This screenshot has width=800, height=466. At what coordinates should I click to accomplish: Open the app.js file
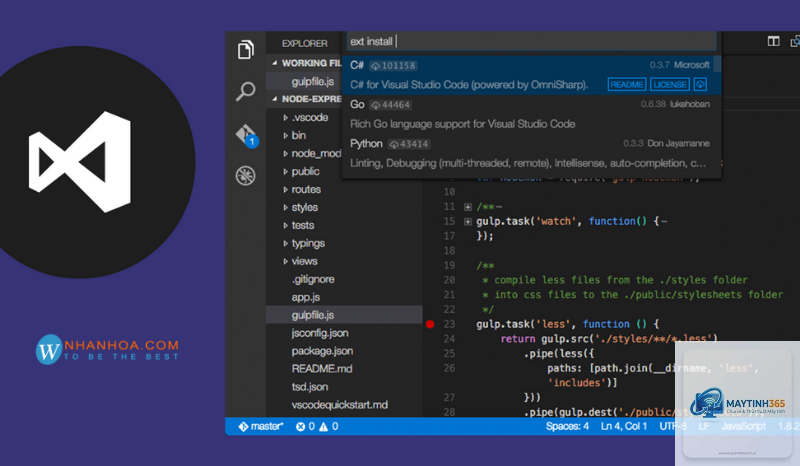(x=306, y=297)
